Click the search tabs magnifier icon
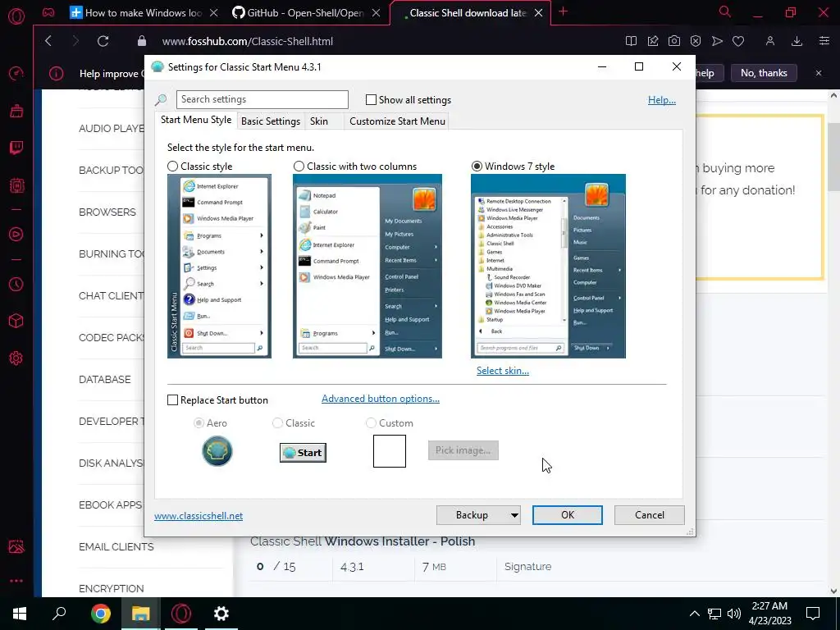840x630 pixels. (x=725, y=11)
